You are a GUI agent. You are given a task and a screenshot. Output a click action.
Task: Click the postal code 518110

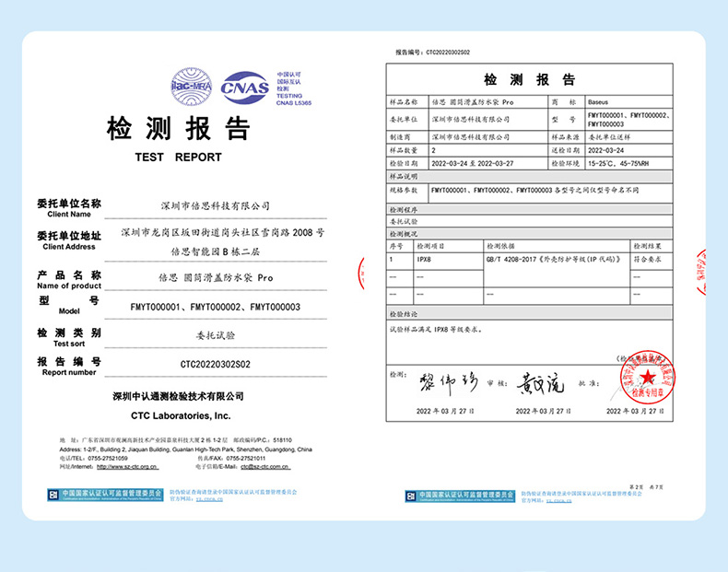[x=282, y=440]
